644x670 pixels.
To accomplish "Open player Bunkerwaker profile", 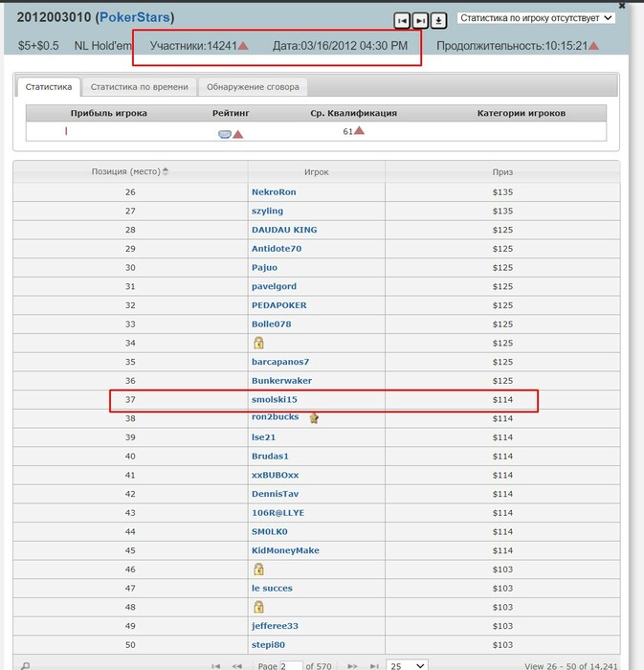I will point(281,380).
